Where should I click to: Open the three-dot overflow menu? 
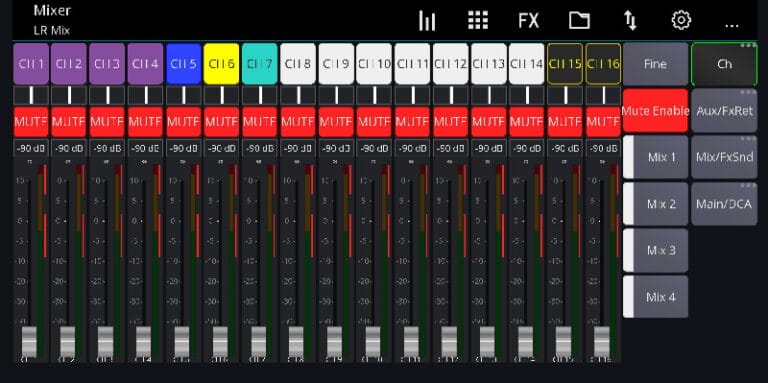pyautogui.click(x=731, y=25)
